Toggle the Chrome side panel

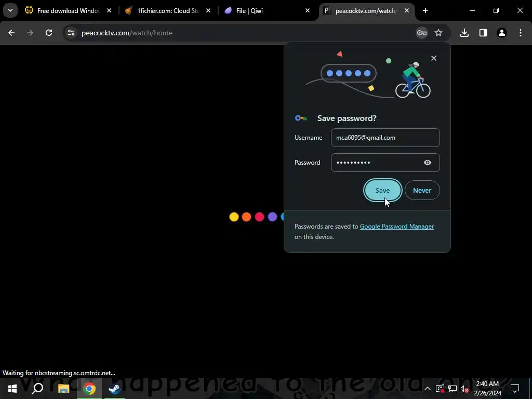click(x=483, y=33)
